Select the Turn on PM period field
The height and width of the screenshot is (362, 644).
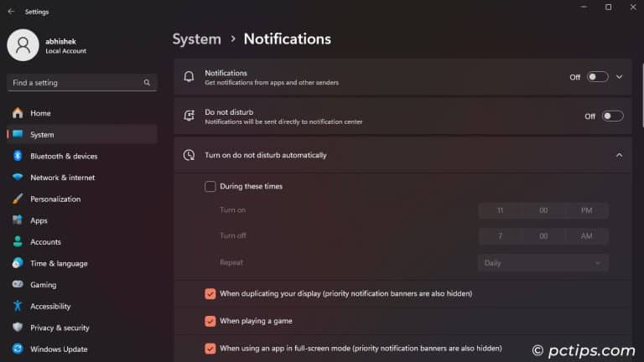click(586, 210)
